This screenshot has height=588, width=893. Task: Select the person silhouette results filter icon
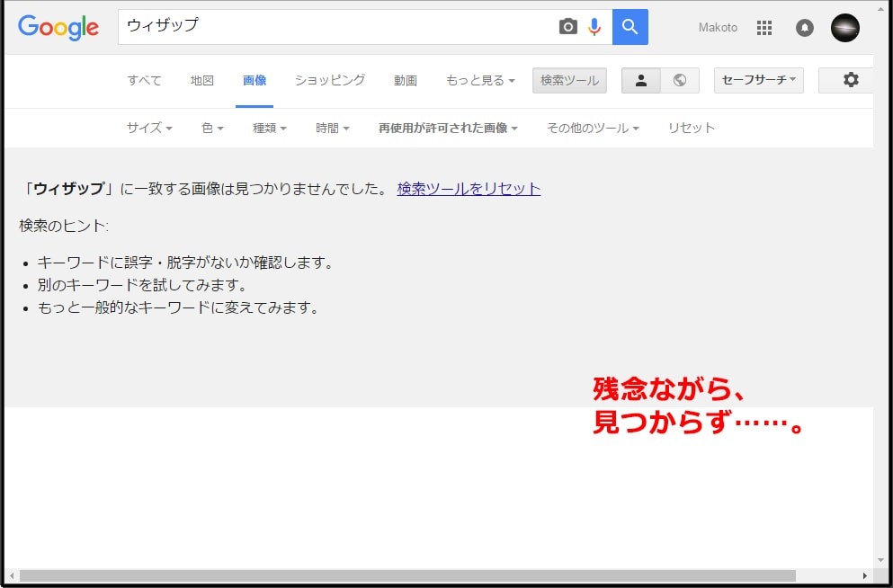click(640, 80)
